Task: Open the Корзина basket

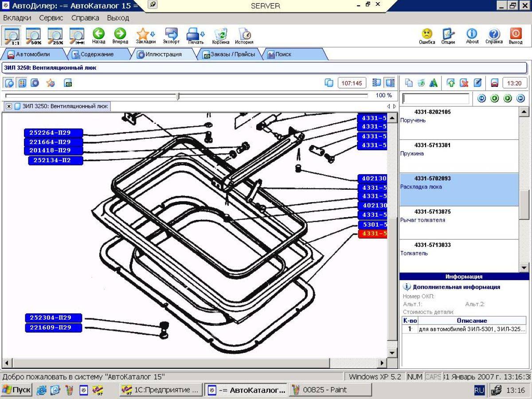Action: (220, 36)
